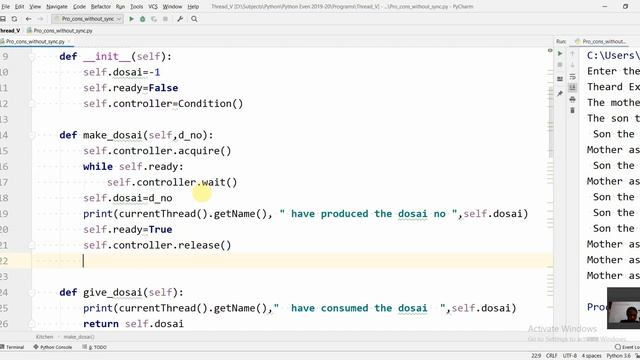640x360 pixels.
Task: Open the Terminal tool window
Action: (x=12, y=347)
